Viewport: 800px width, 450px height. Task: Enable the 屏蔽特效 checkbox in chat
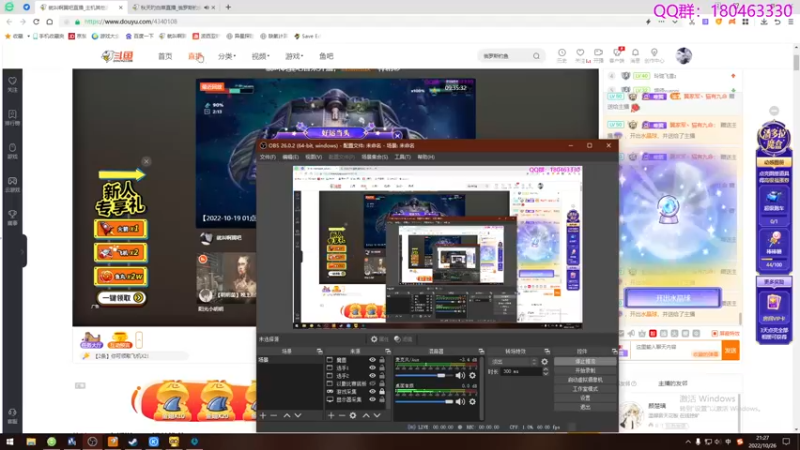point(714,333)
